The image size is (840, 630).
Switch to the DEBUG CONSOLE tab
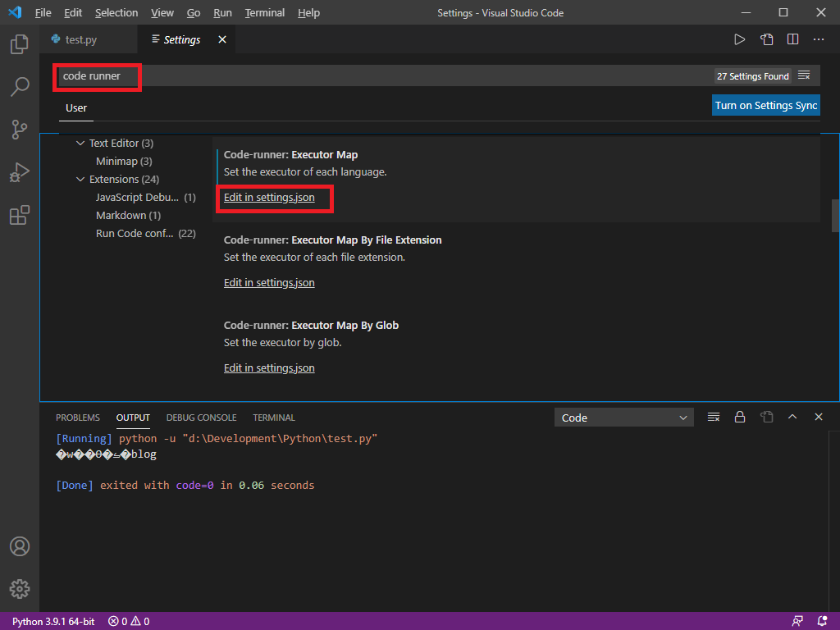(x=202, y=418)
